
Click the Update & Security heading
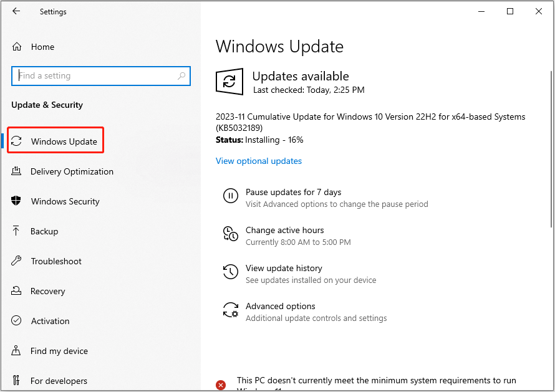tap(47, 105)
